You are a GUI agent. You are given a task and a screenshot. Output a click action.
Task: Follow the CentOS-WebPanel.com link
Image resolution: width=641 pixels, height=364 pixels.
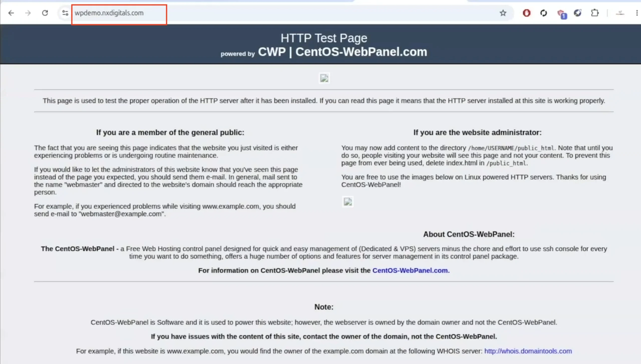pyautogui.click(x=411, y=270)
